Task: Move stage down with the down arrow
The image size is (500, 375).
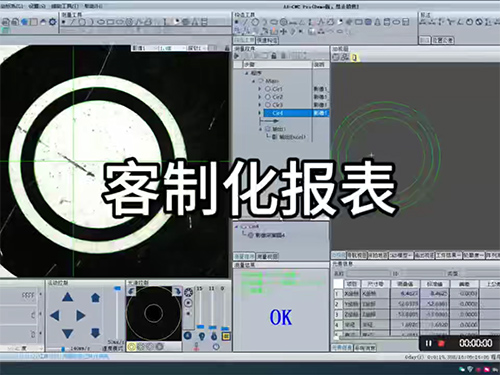Action: [x=68, y=333]
